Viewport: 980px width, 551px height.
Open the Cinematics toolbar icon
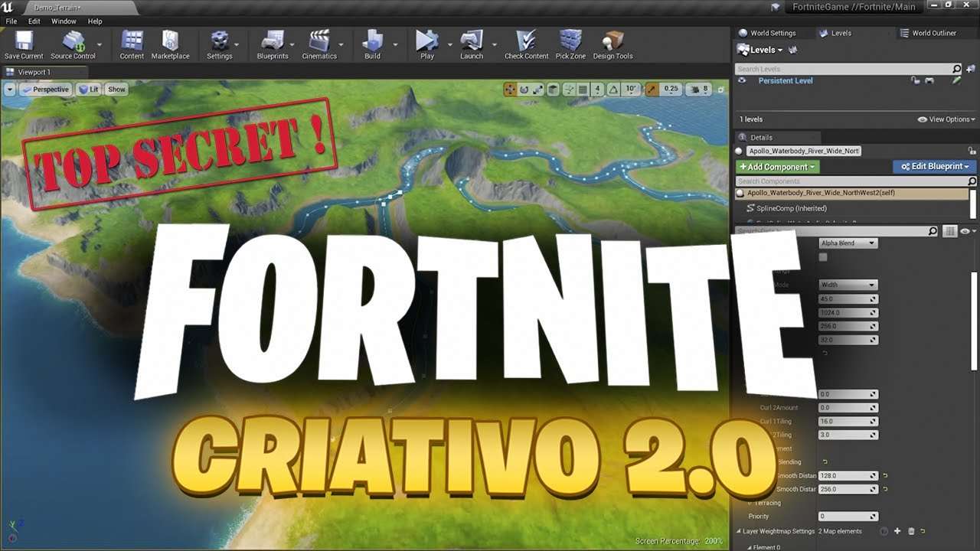pos(319,44)
